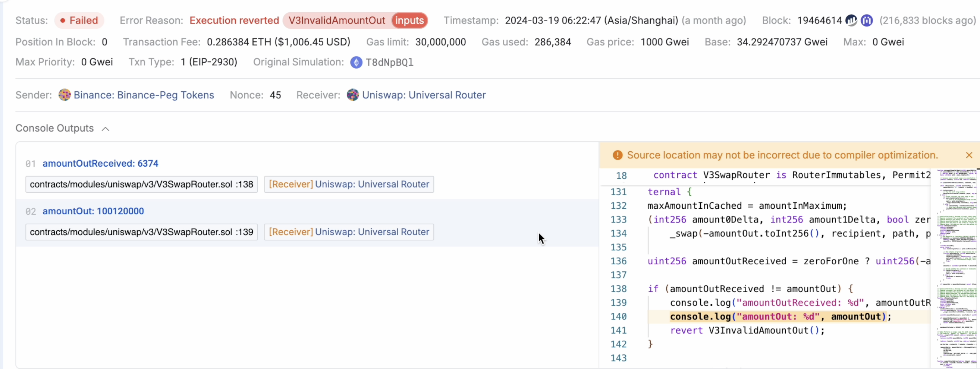Jump to V3SwapRouter.sol :139 source location
980x369 pixels.
[x=141, y=232]
